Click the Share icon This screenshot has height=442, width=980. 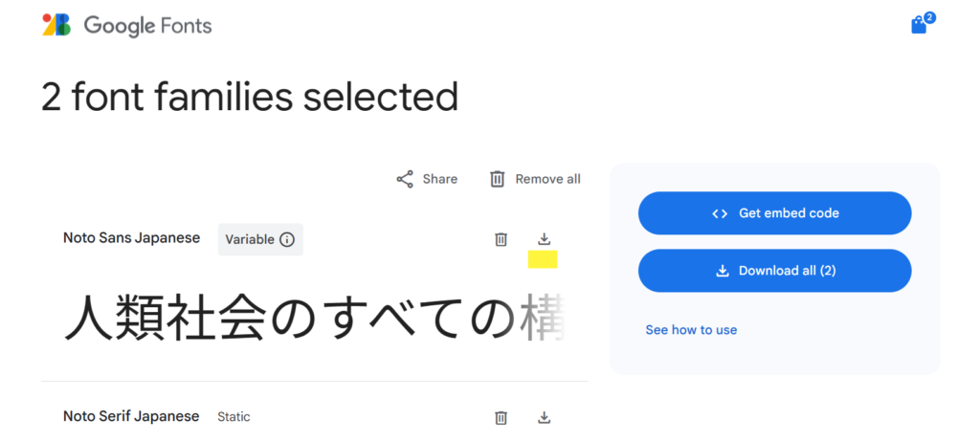pos(405,180)
